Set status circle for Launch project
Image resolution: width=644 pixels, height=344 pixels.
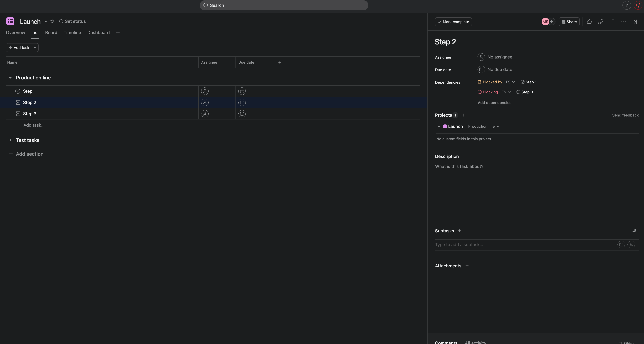pyautogui.click(x=61, y=21)
